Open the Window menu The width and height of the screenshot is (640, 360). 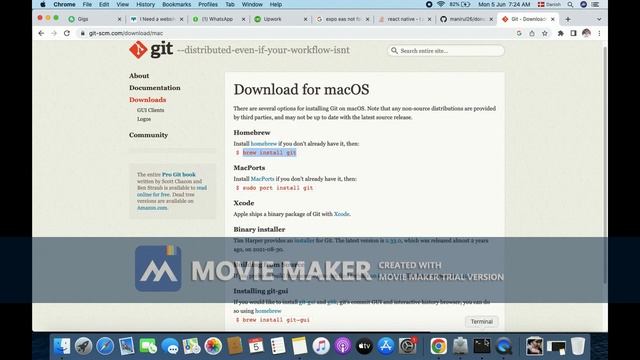252,4
